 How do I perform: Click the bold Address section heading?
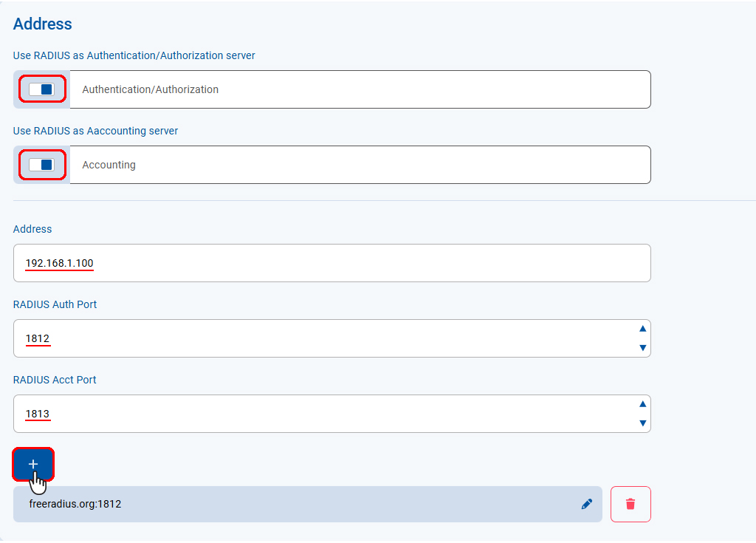pos(43,24)
